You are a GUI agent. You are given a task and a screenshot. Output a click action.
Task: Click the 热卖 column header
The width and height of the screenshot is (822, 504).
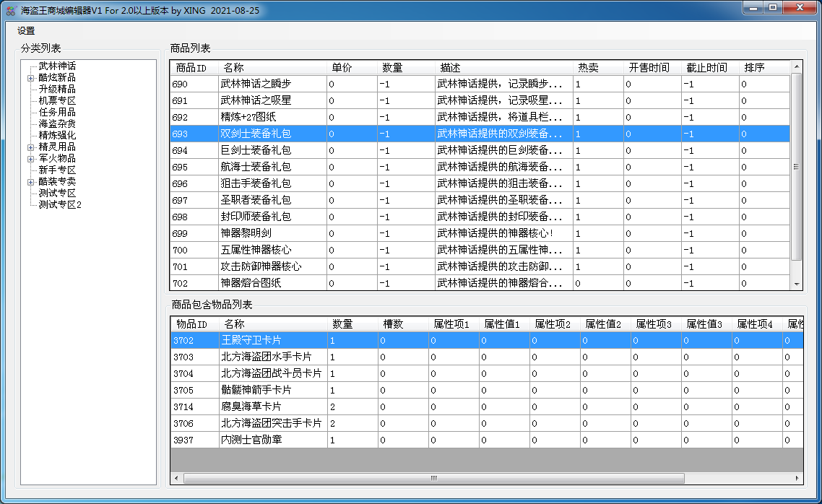598,68
